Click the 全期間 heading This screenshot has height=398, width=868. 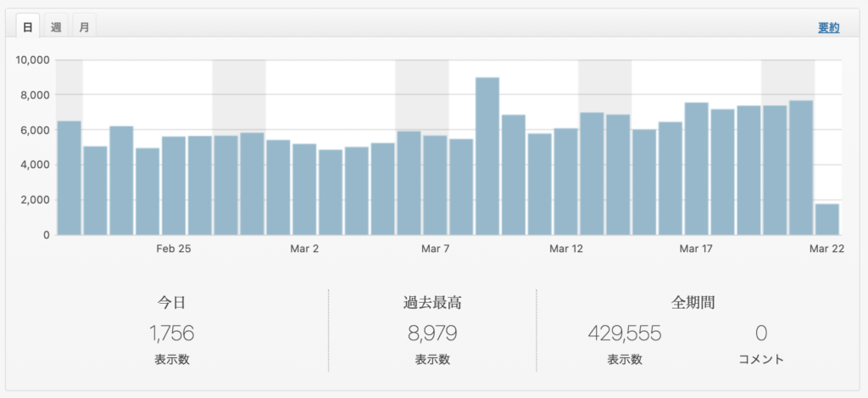point(693,302)
